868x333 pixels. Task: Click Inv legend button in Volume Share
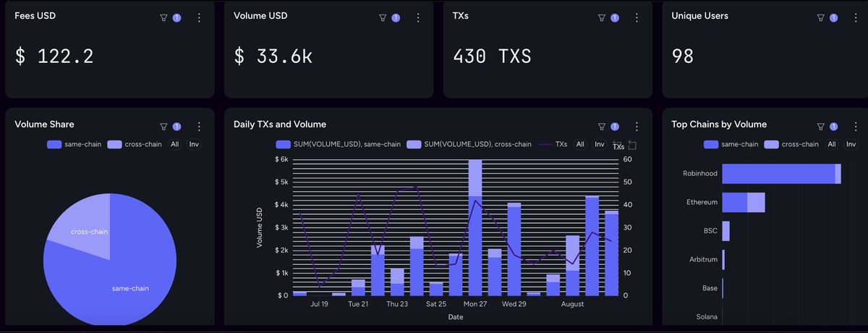(x=194, y=144)
